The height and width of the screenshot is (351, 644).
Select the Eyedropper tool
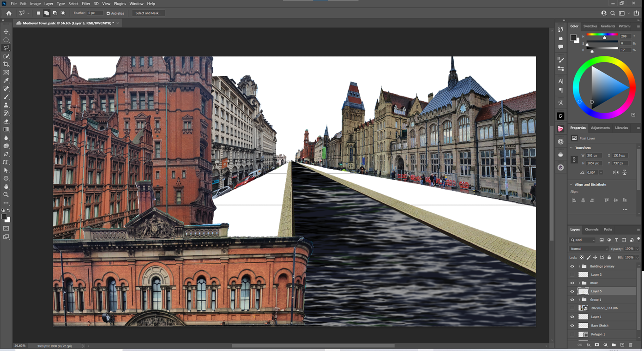coord(6,81)
